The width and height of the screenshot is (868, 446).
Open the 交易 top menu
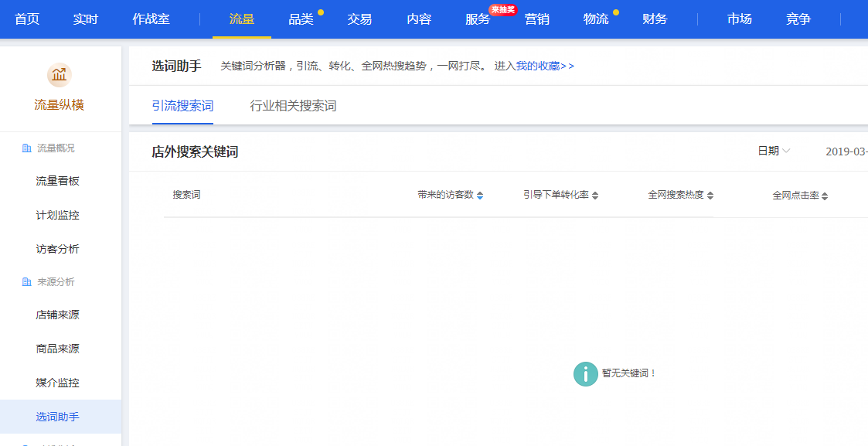pos(360,19)
